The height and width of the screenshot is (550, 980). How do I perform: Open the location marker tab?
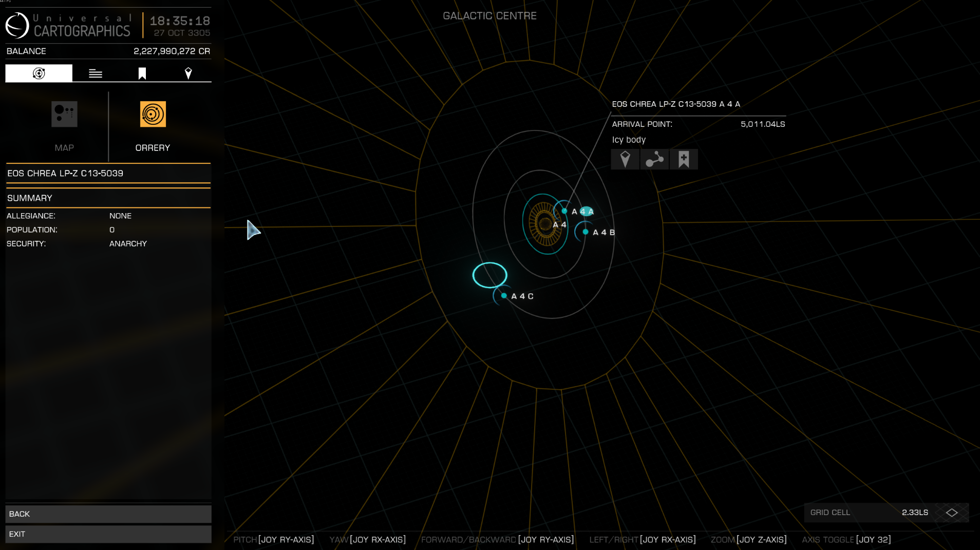[x=189, y=73]
